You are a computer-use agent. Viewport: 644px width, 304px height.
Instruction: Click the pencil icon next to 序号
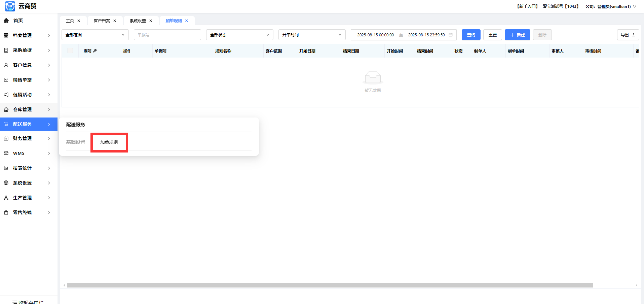95,51
